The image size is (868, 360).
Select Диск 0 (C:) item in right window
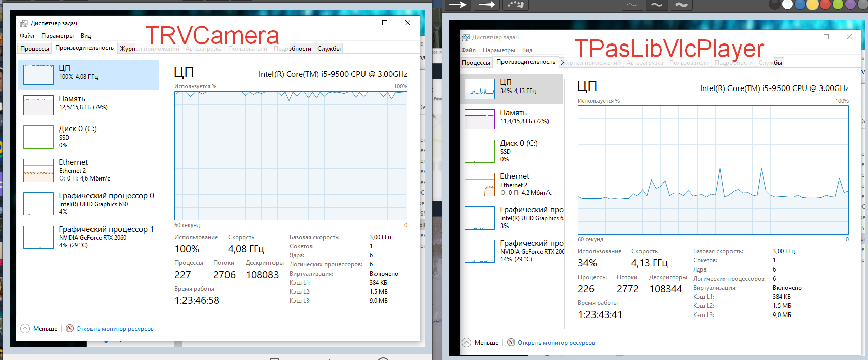pos(511,151)
